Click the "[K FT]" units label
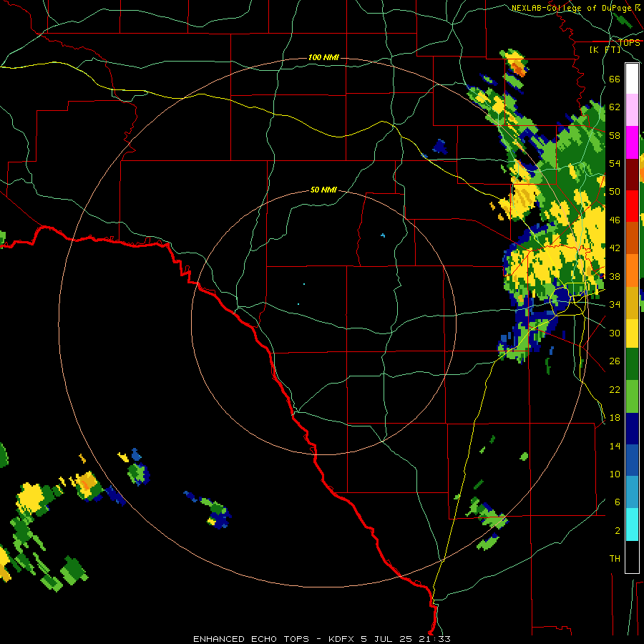 [605, 49]
